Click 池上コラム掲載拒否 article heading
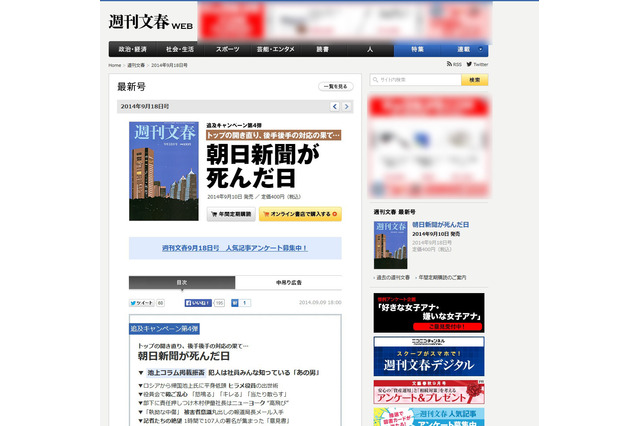Viewport: 640px width, 426px height. pyautogui.click(x=176, y=373)
